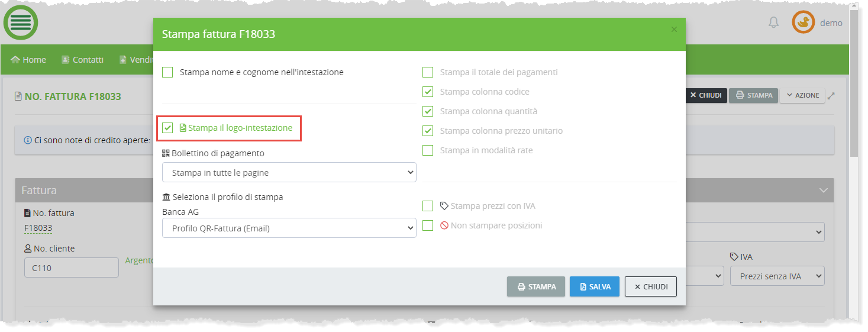Screen dimensions: 868x332
Task: Enable Stampa nome e cognome nell'intestazione
Action: 168,72
